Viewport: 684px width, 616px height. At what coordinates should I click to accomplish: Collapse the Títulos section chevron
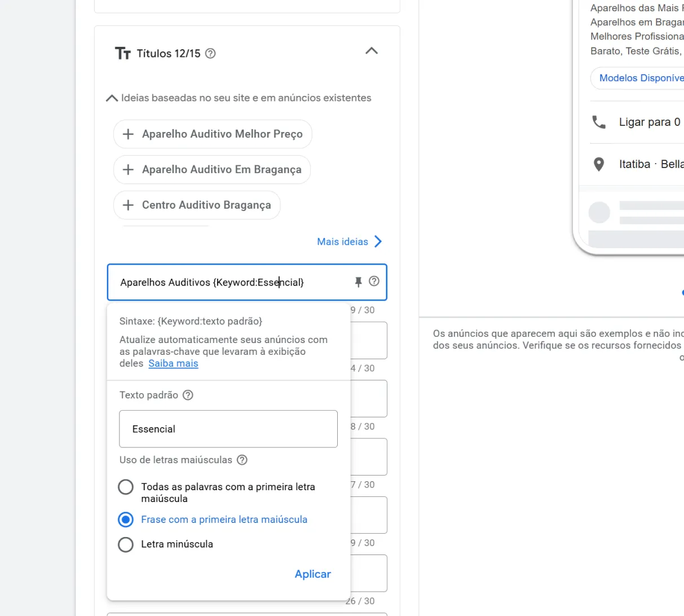pos(372,51)
